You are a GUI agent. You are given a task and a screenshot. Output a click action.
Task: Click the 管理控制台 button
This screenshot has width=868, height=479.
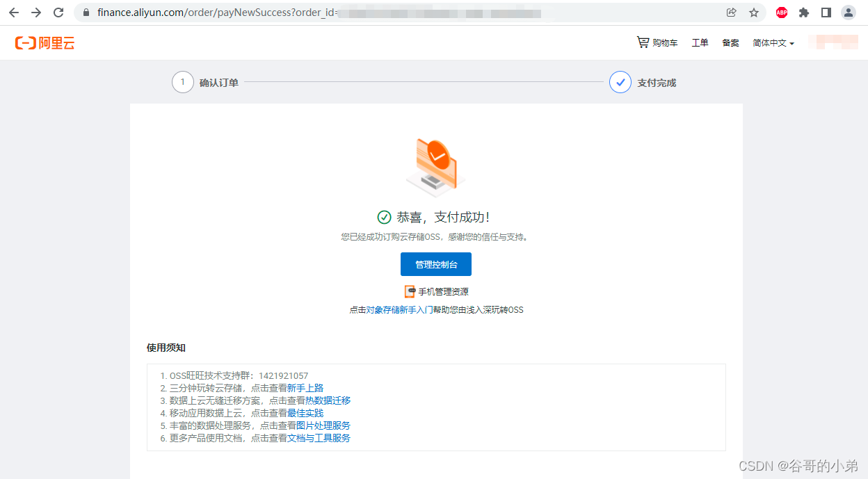435,264
